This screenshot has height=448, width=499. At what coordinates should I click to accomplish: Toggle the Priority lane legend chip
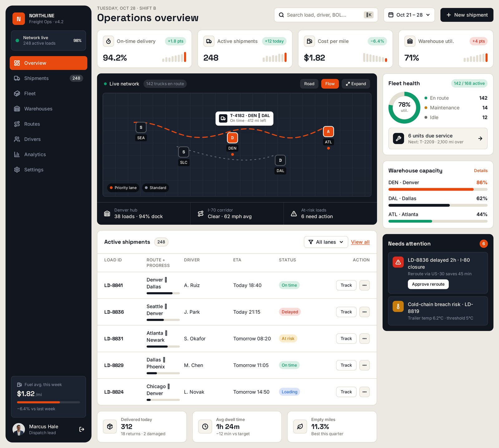pyautogui.click(x=123, y=188)
